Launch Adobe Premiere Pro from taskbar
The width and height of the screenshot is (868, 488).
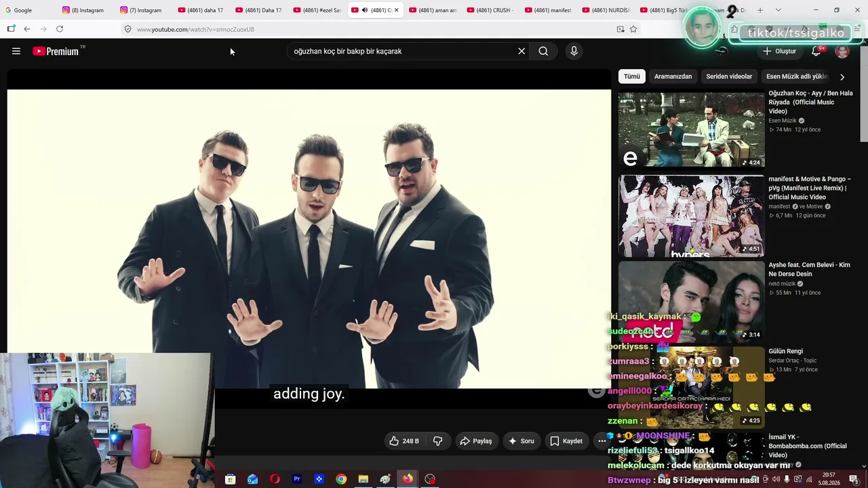297,479
